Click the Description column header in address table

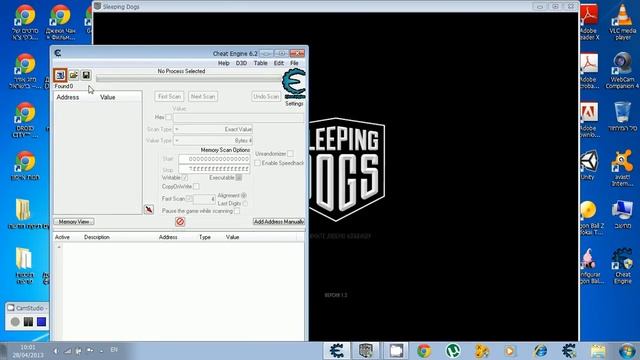pyautogui.click(x=97, y=237)
